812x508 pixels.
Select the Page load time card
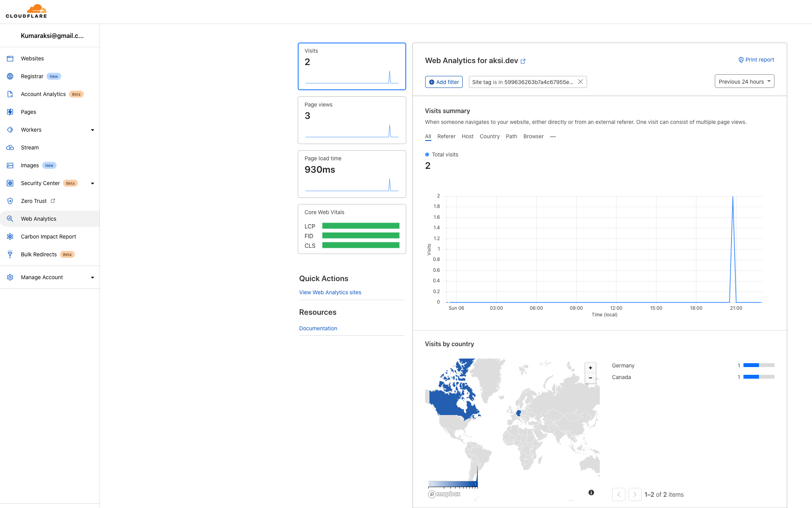coord(352,174)
